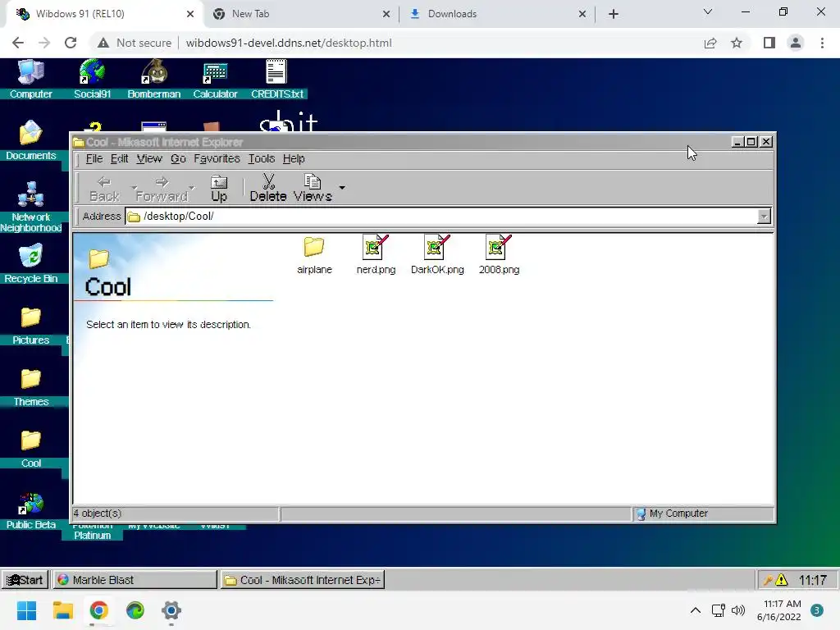Viewport: 840px width, 630px height.
Task: Open Microsoft Edge from taskbar
Action: (135, 610)
